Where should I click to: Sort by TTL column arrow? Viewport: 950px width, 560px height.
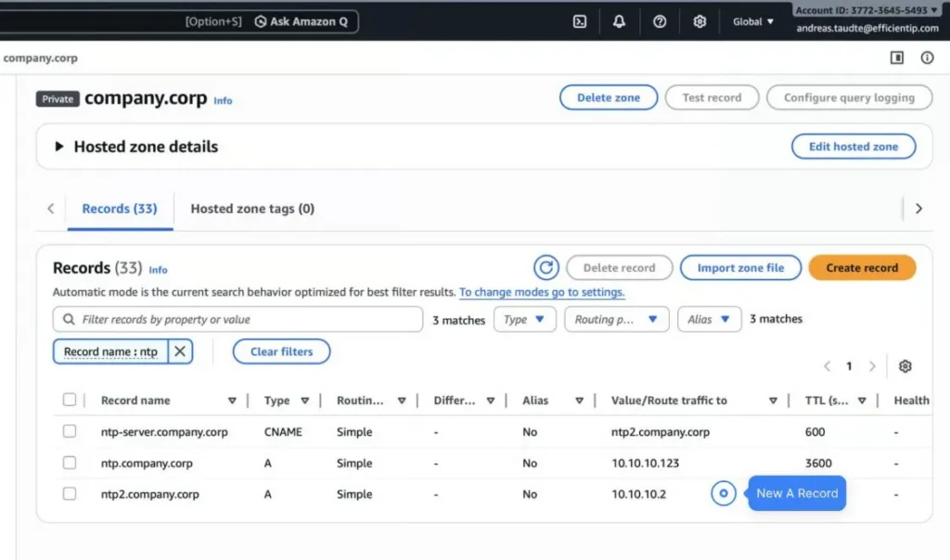coord(862,401)
